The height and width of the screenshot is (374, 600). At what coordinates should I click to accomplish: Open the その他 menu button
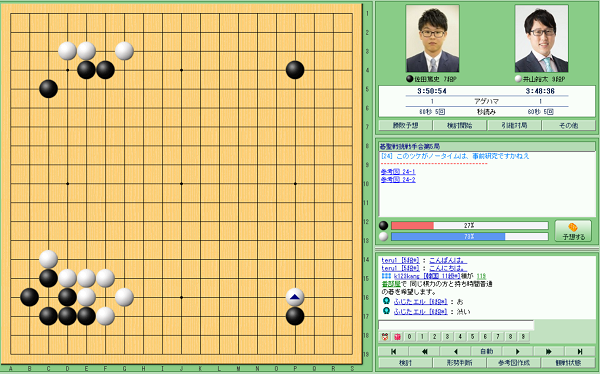[x=568, y=125]
